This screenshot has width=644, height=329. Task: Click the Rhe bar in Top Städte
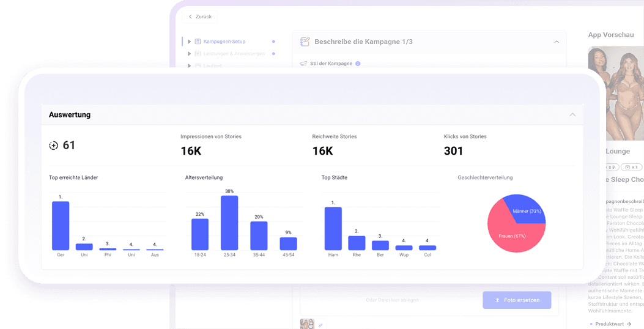point(357,243)
